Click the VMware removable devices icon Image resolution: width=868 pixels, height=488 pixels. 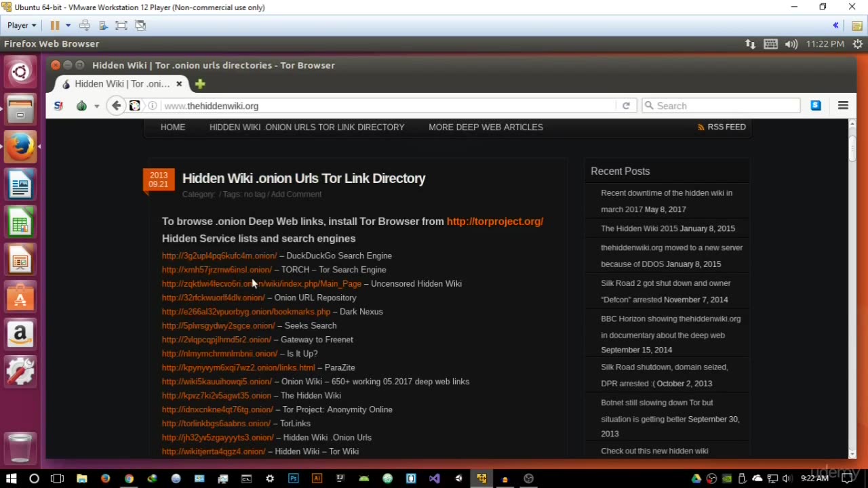(103, 25)
